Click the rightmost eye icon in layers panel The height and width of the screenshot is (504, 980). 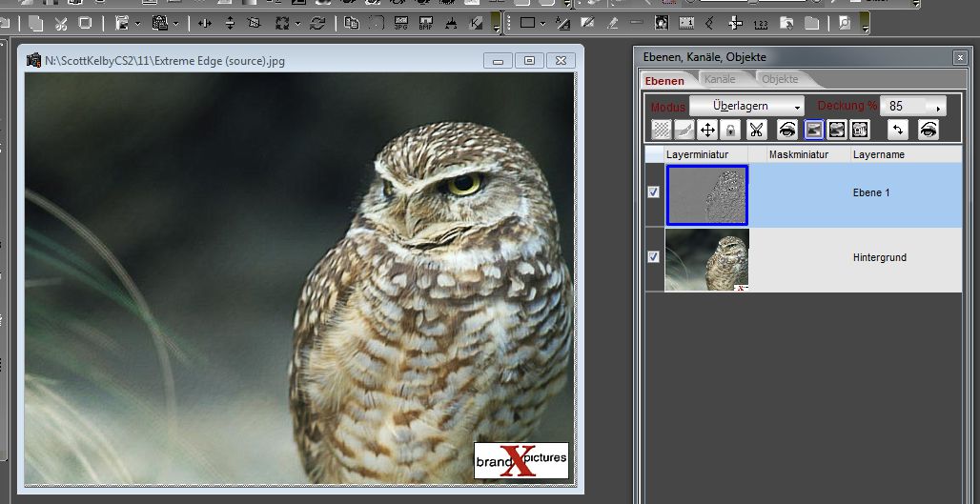929,130
